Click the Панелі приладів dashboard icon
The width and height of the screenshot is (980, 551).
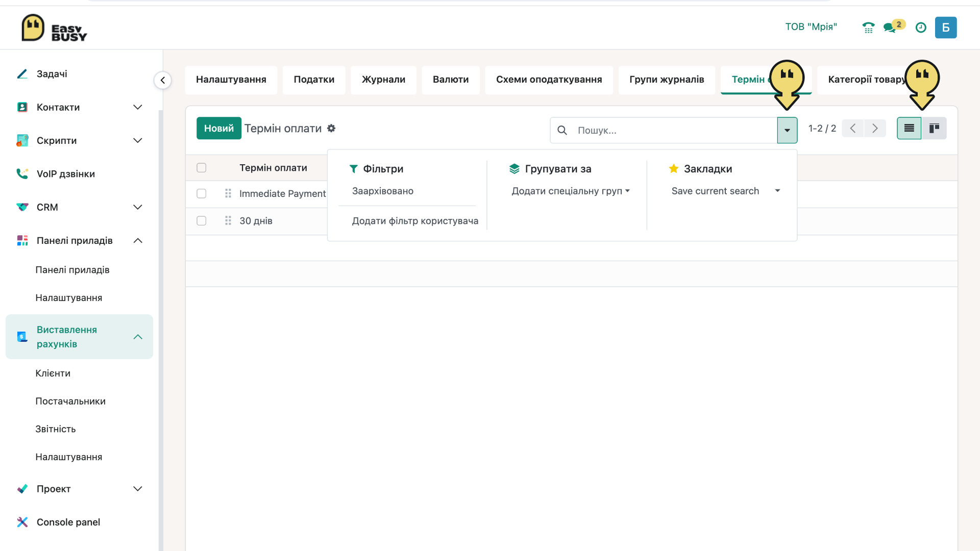tap(22, 240)
